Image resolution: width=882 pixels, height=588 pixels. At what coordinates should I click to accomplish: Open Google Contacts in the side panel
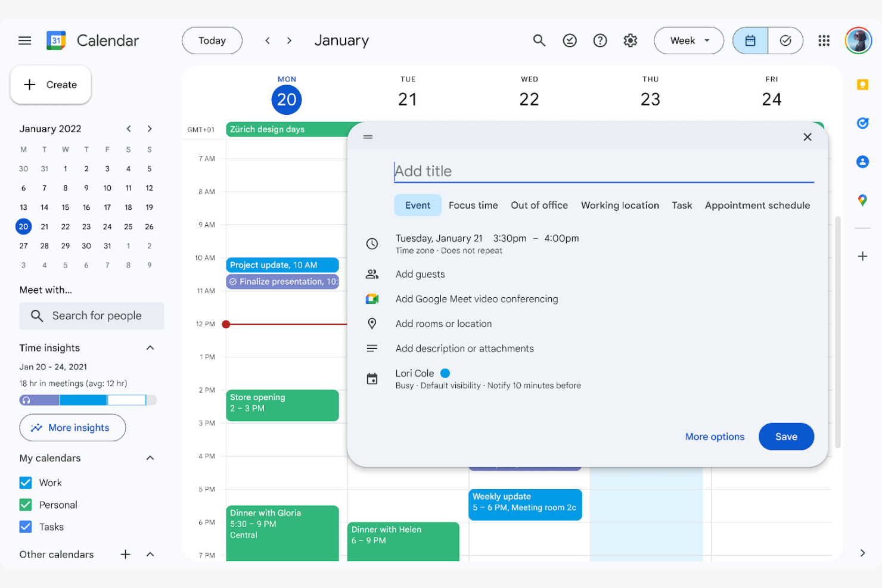tap(862, 161)
